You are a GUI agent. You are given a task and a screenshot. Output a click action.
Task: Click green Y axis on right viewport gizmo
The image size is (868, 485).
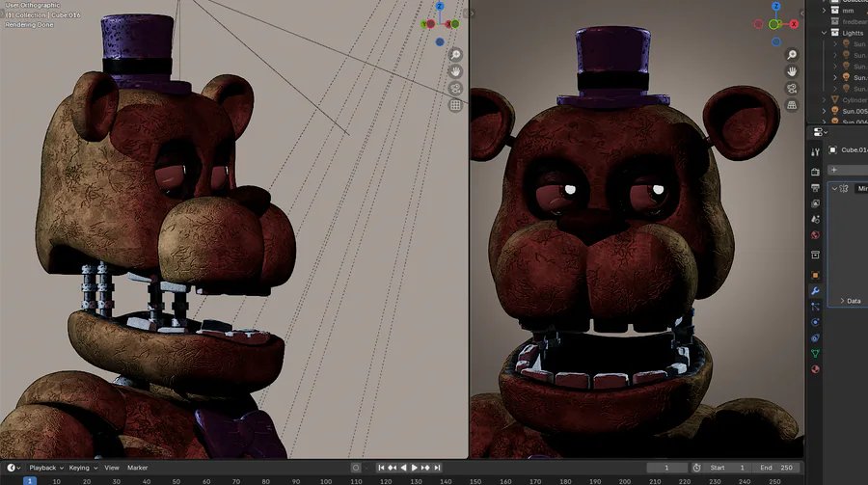(x=773, y=24)
